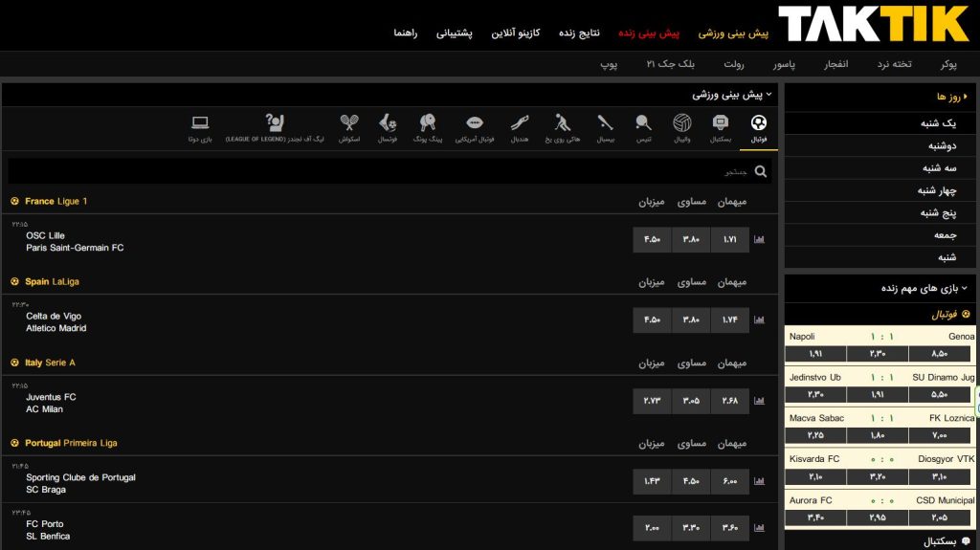Image resolution: width=980 pixels, height=550 pixels.
Task: Select the football (فوتبال) sport icon
Action: point(759,123)
